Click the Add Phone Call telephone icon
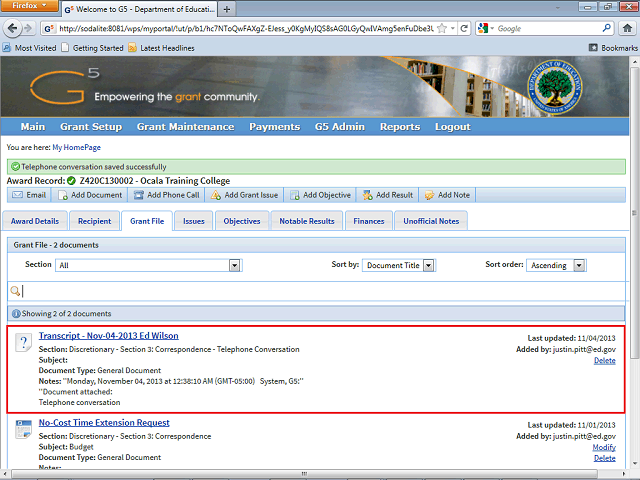This screenshot has height=480, width=640. [x=139, y=195]
